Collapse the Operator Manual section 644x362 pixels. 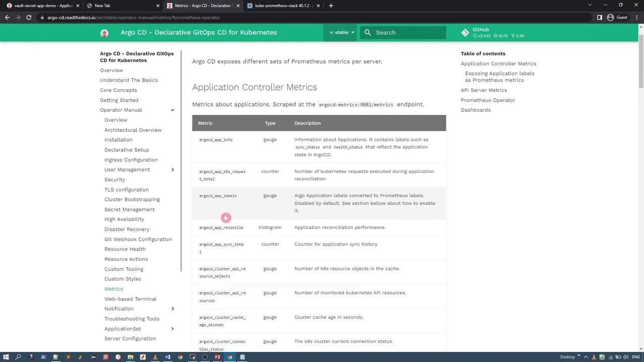point(173,110)
